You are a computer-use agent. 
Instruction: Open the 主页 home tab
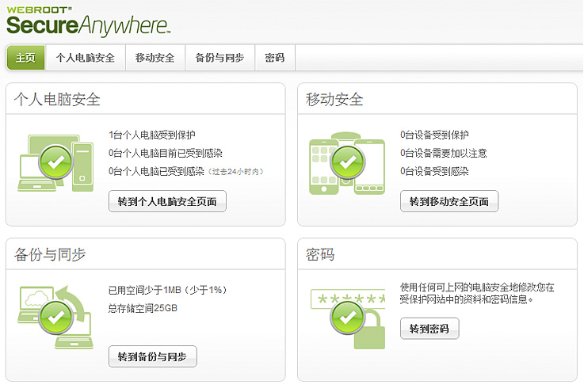coord(25,58)
